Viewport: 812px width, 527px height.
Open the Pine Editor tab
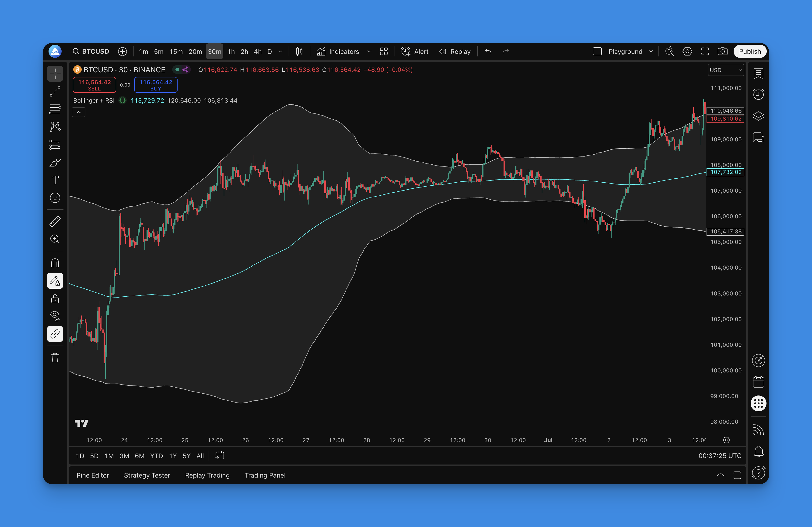93,475
